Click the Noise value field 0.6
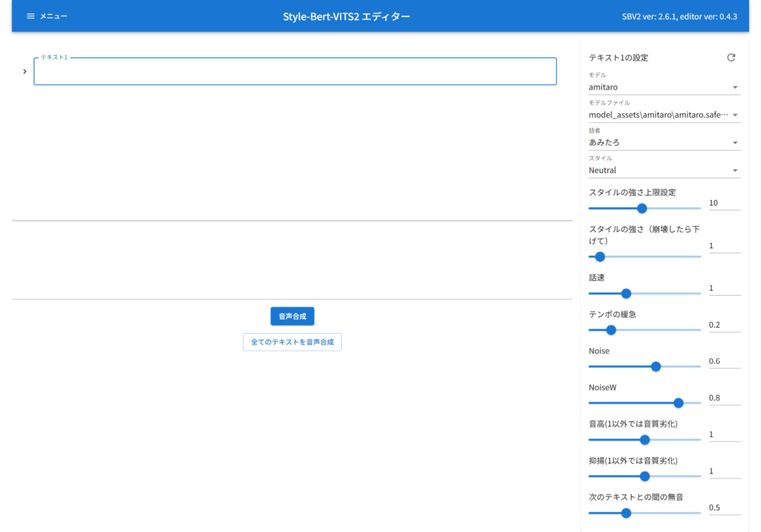The image size is (761, 532). click(x=725, y=361)
